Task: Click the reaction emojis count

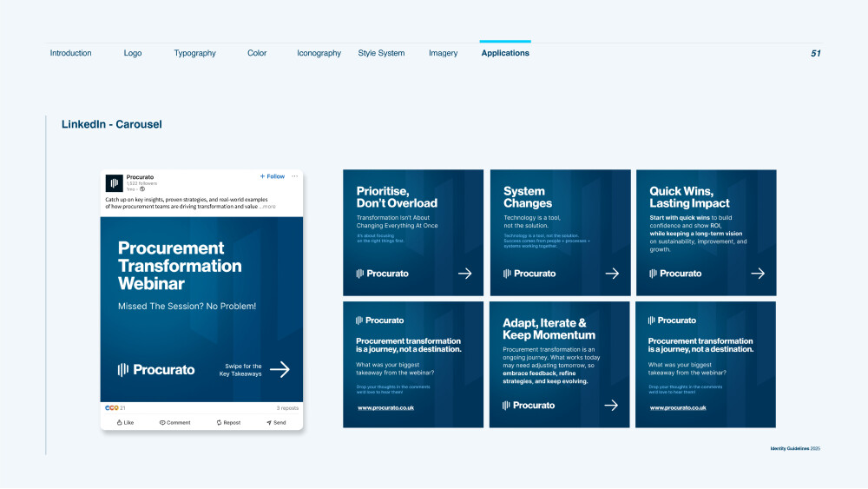Action: click(x=115, y=408)
